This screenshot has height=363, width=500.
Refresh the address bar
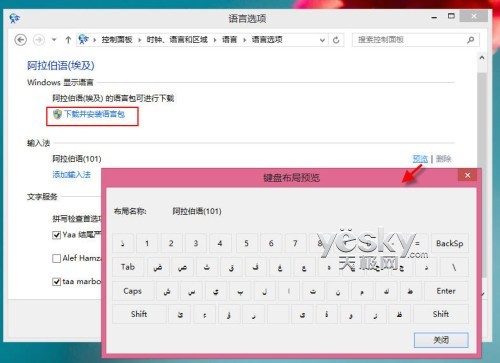tap(336, 40)
